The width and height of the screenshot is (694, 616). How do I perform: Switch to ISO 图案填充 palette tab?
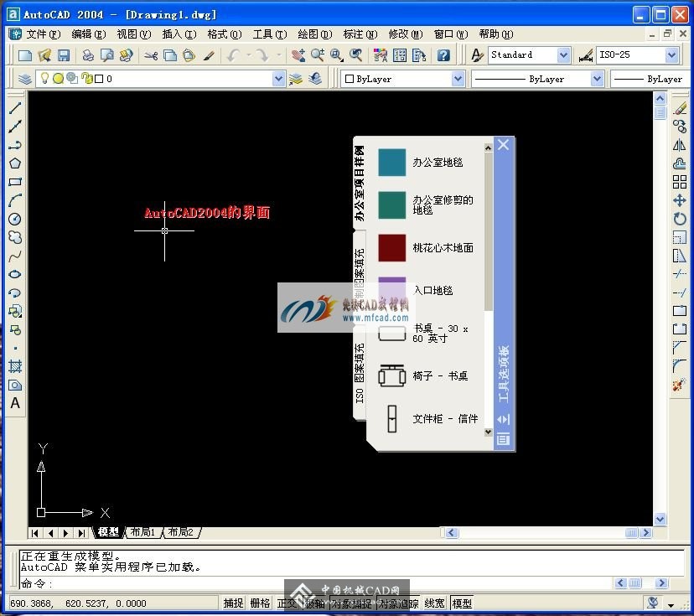360,373
